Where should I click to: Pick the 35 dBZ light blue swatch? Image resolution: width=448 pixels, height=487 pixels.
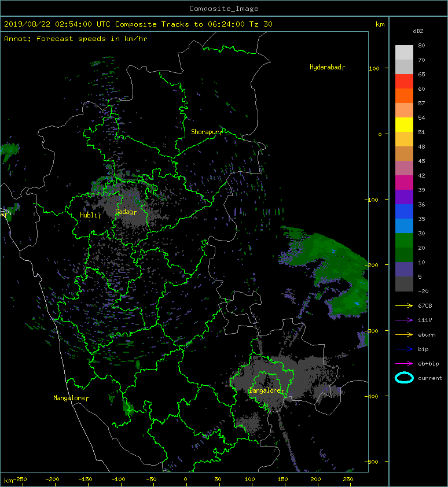pos(404,226)
